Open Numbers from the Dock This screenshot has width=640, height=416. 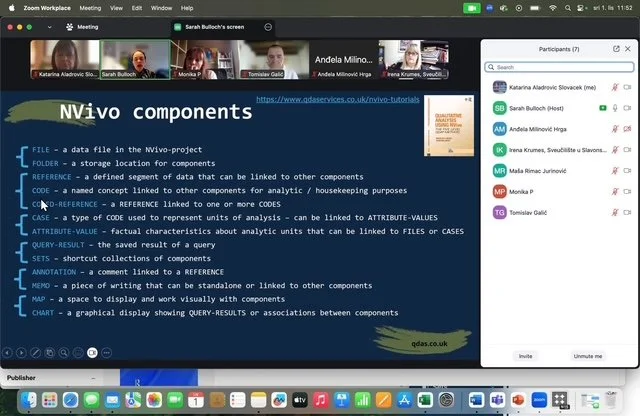(362, 400)
